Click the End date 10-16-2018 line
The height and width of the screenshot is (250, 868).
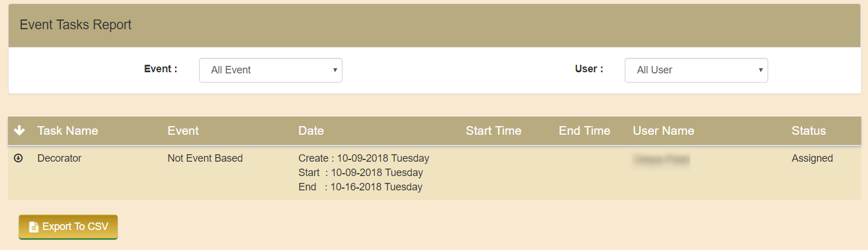[x=360, y=187]
